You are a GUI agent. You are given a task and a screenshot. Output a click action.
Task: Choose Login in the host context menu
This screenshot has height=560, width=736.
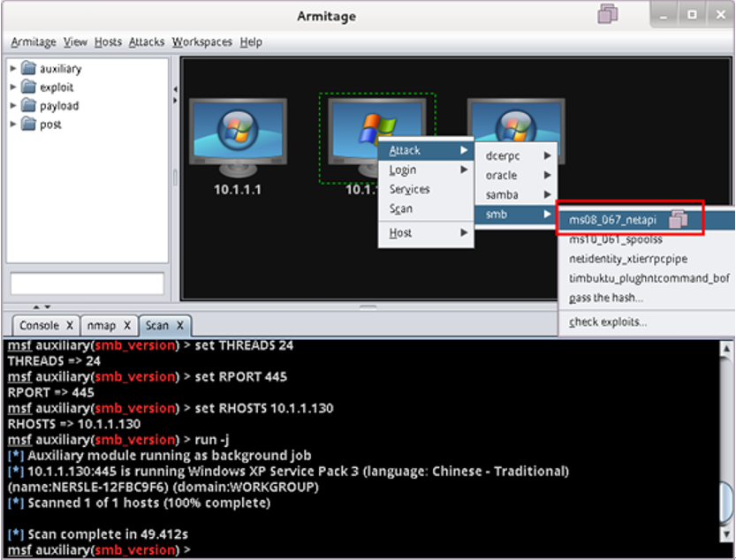coord(426,170)
